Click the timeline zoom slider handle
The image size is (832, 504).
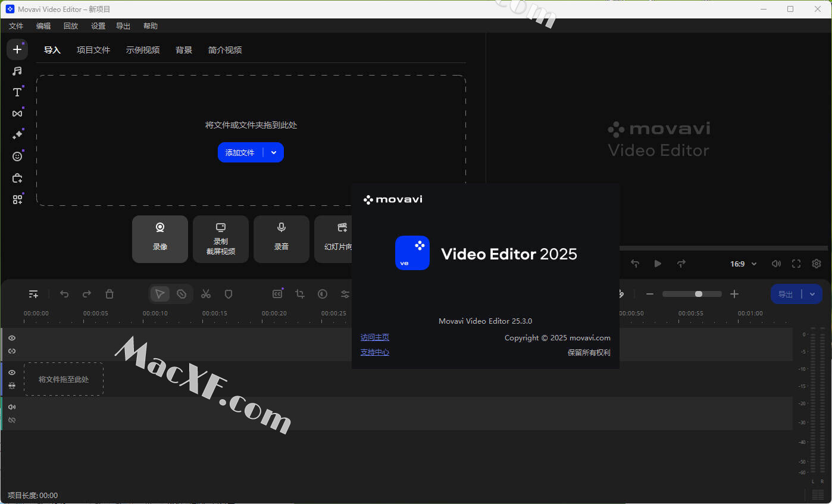pyautogui.click(x=699, y=294)
